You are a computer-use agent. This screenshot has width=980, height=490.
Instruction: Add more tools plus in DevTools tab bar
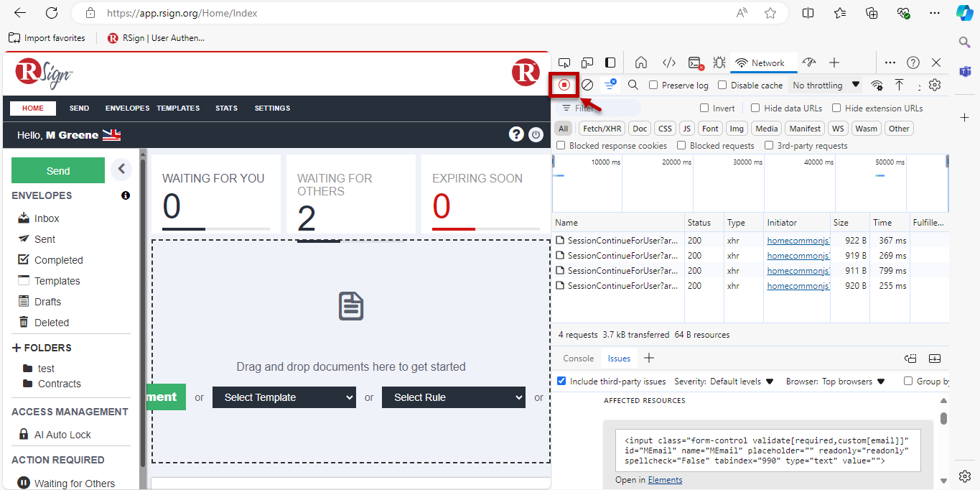click(834, 63)
